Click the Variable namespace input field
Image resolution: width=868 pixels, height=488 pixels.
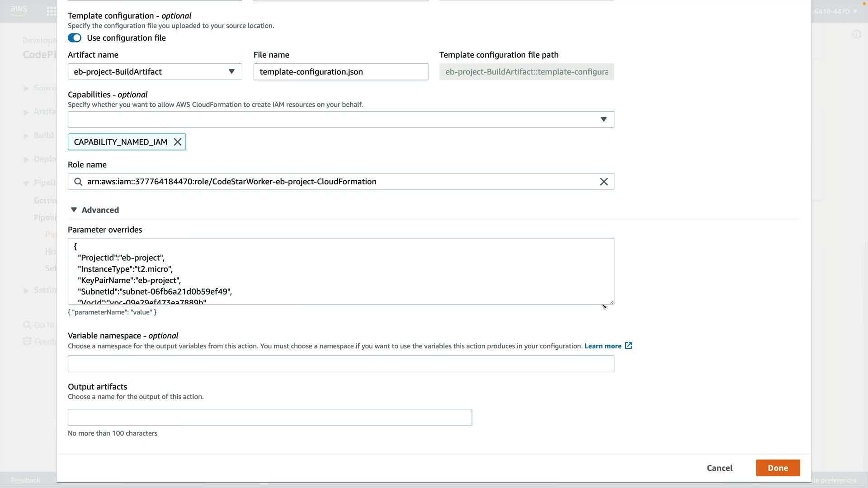340,364
